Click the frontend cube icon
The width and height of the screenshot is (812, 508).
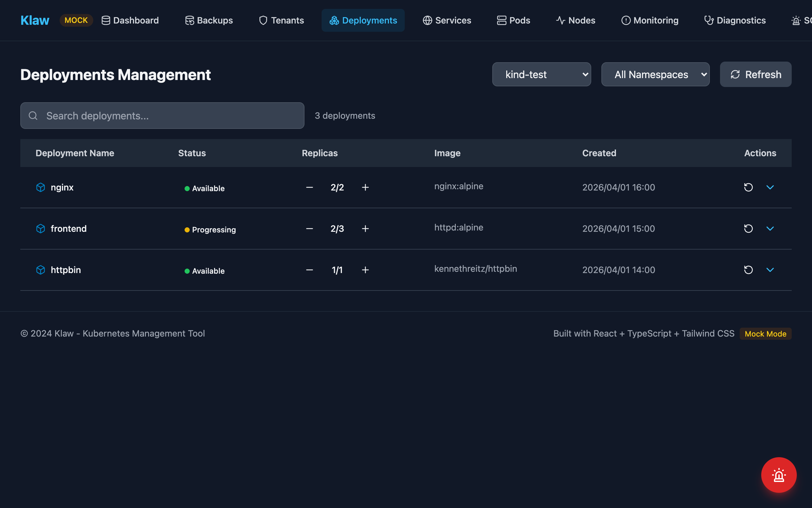(41, 229)
